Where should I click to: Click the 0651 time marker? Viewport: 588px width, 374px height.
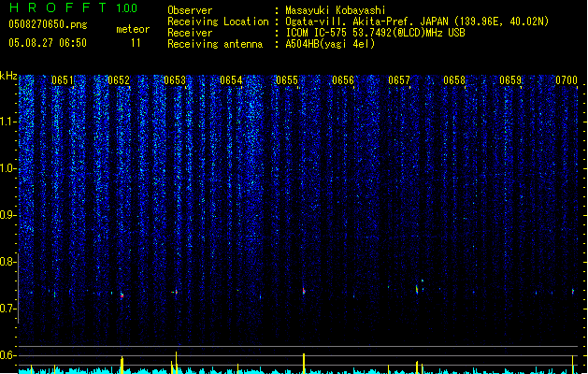pyautogui.click(x=63, y=80)
